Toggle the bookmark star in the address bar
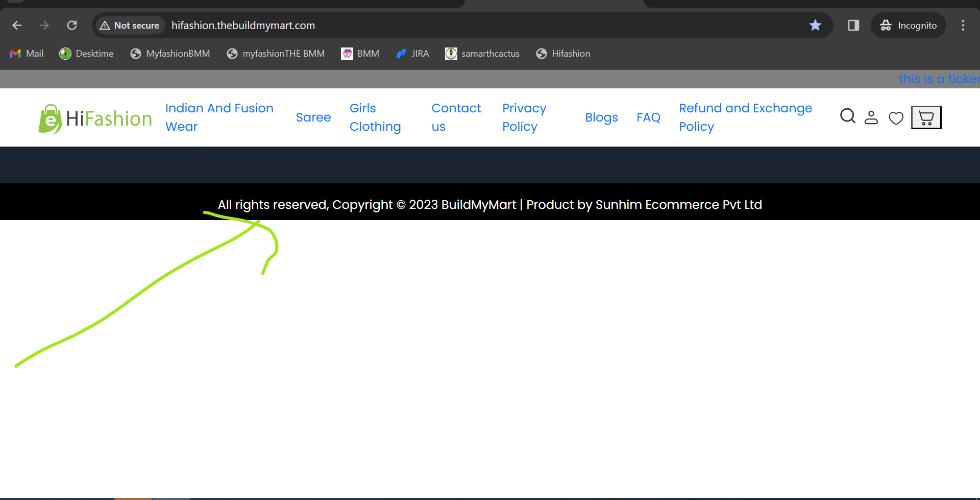This screenshot has height=500, width=980. click(815, 25)
